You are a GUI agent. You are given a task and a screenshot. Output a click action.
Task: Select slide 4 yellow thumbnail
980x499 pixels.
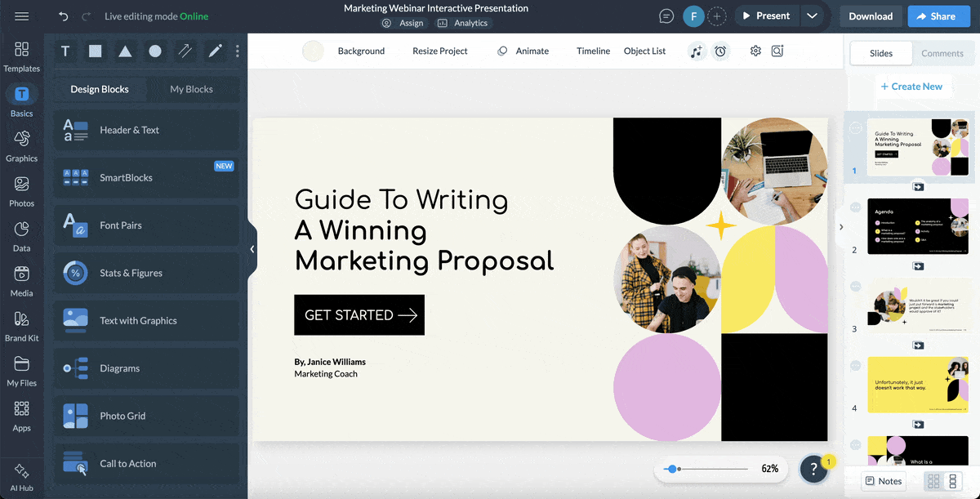click(x=918, y=384)
